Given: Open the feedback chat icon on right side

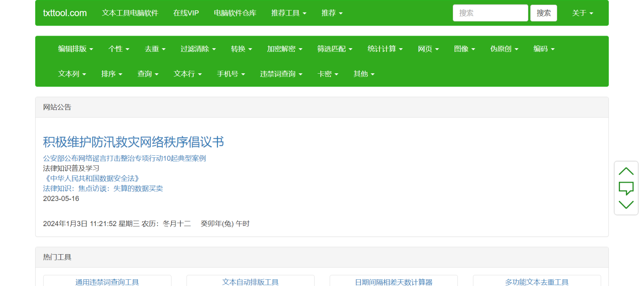Looking at the screenshot, I should (x=626, y=188).
